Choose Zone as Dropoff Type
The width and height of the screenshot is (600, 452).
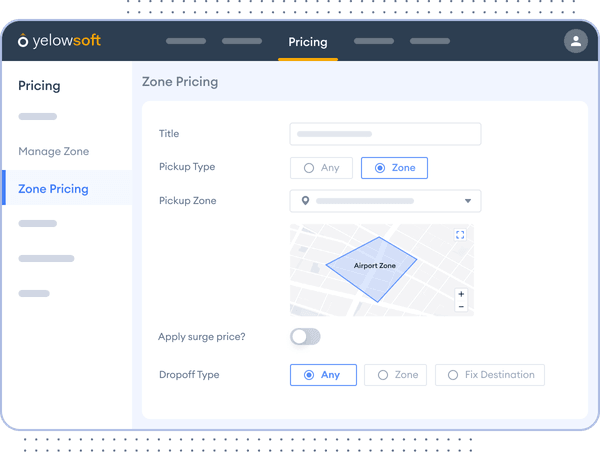[396, 375]
